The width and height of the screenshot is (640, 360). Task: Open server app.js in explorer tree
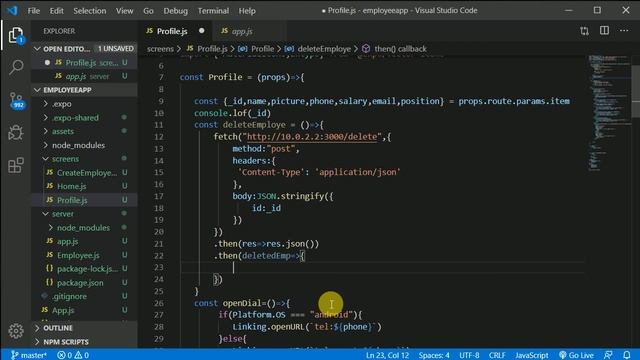pos(84,241)
